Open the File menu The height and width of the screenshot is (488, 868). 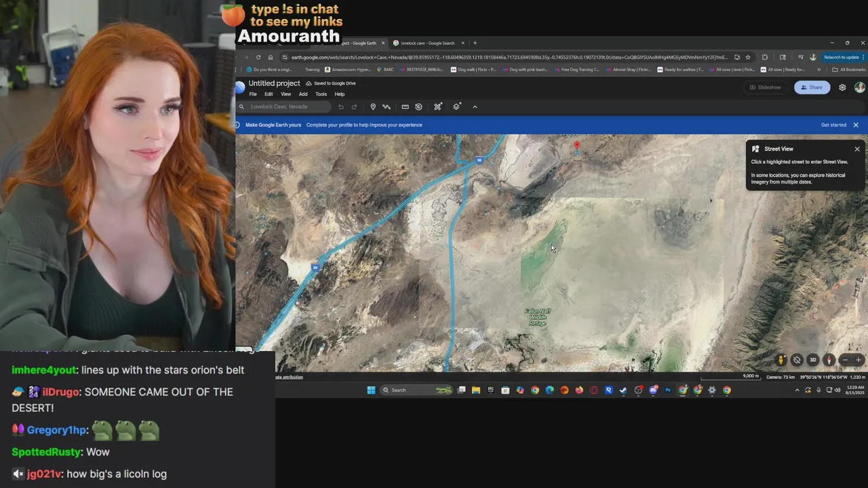[253, 94]
